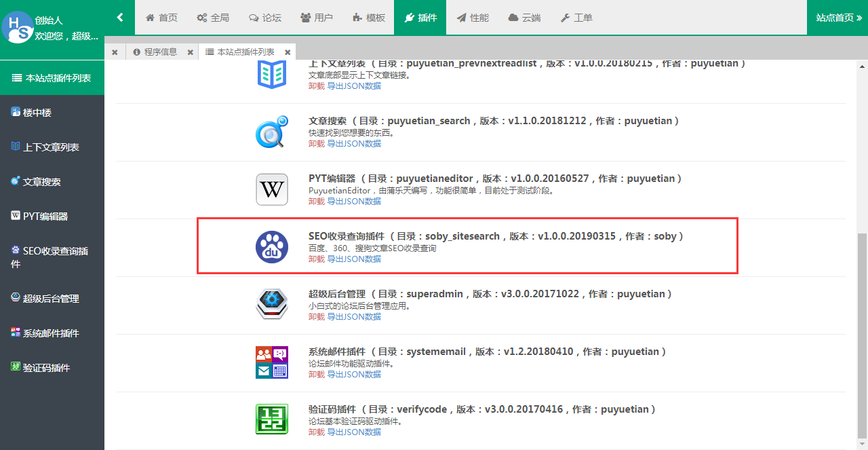
Task: Uninstall the PYT编辑器 plugin via 卸载
Action: point(316,202)
